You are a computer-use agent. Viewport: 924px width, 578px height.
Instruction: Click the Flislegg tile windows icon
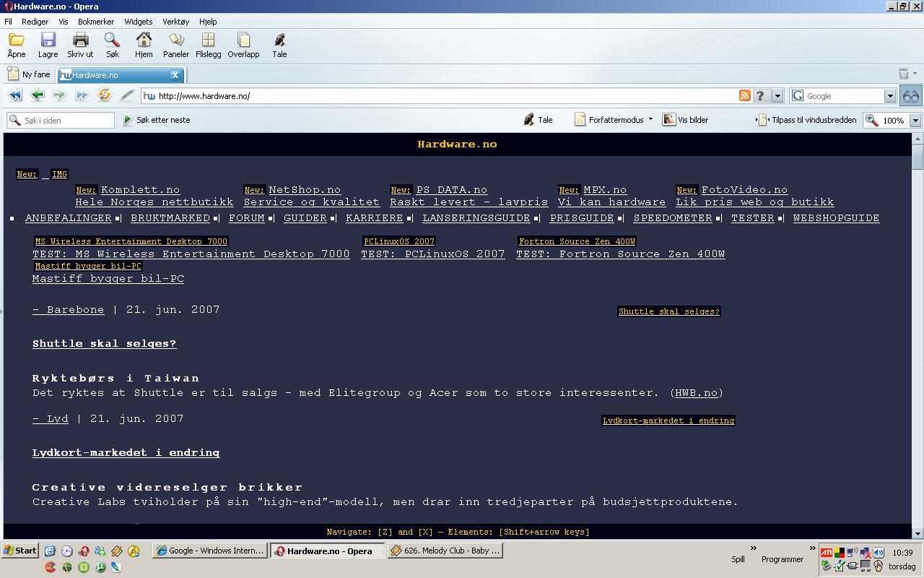(x=208, y=40)
